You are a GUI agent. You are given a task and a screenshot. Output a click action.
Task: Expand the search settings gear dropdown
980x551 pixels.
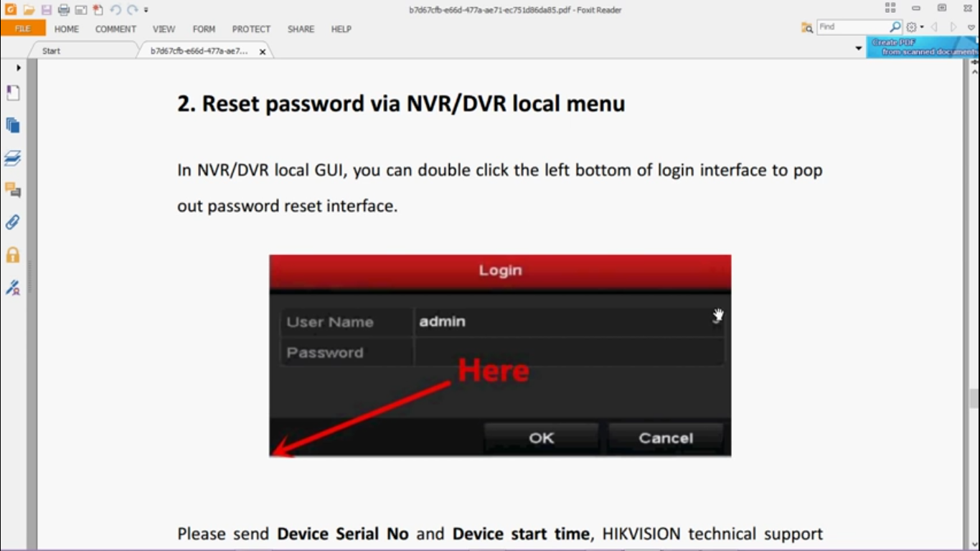(x=914, y=27)
